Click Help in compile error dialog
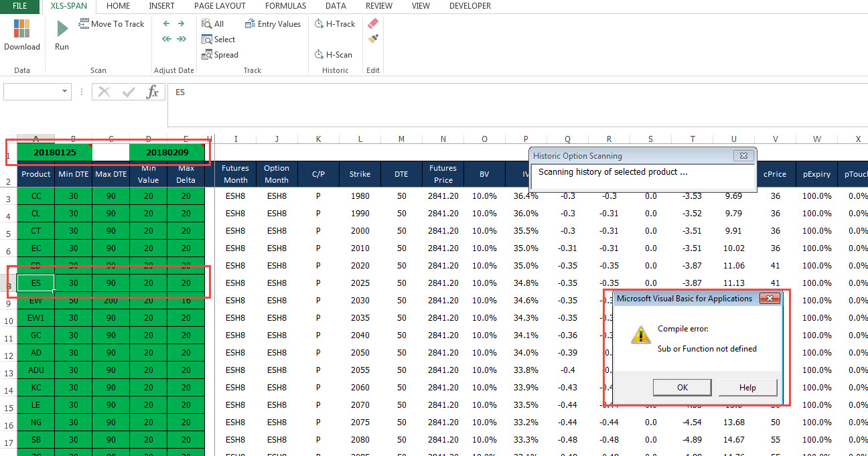 [x=747, y=387]
